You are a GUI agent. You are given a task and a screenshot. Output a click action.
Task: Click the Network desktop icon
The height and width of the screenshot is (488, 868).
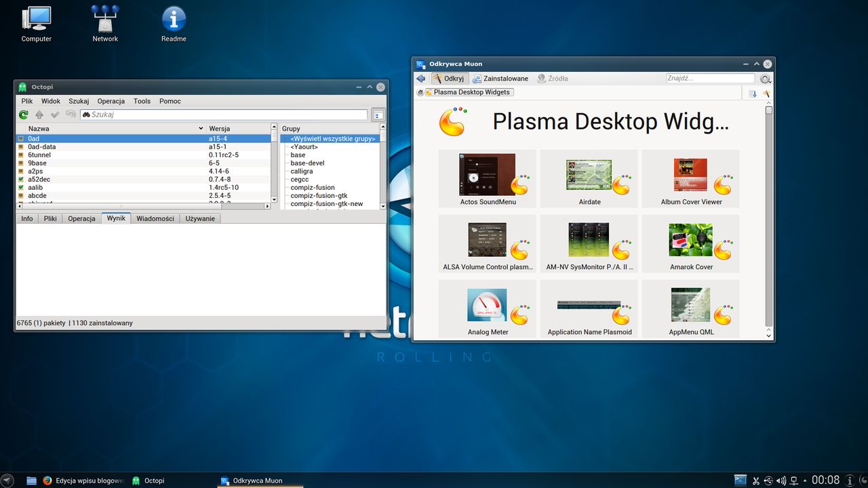tap(105, 24)
